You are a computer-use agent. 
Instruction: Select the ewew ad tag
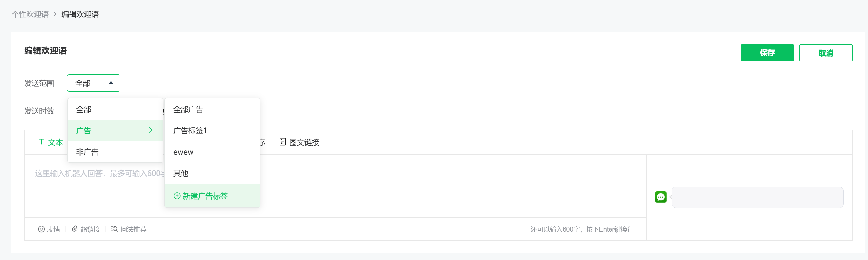tap(183, 152)
